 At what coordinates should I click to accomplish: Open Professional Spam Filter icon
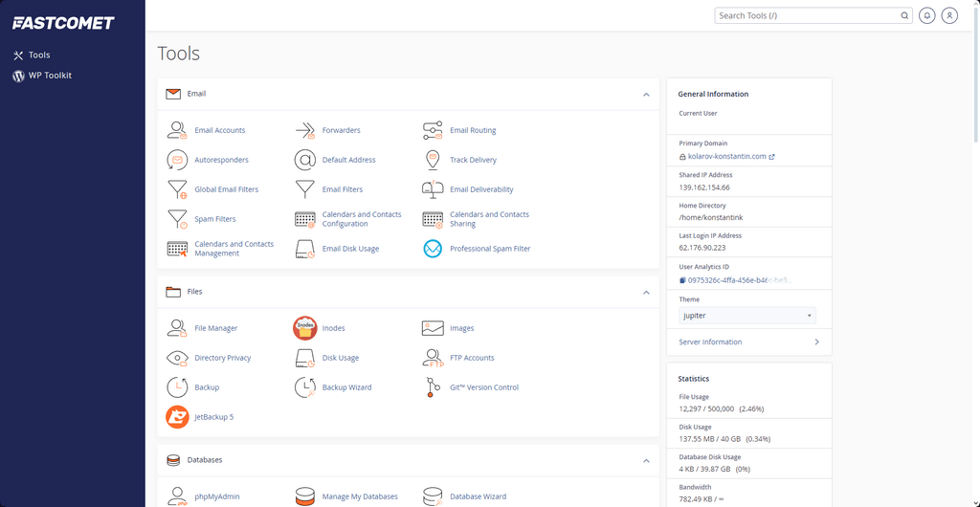[433, 249]
